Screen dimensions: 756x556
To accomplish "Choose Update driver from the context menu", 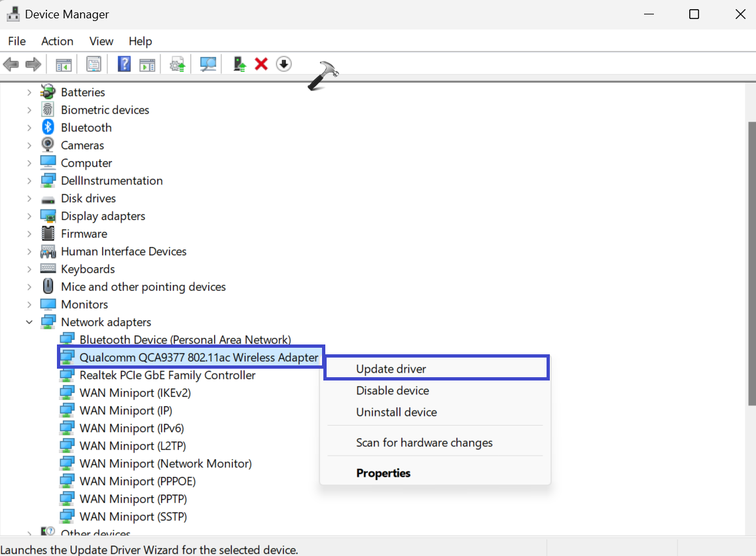I will click(x=391, y=369).
